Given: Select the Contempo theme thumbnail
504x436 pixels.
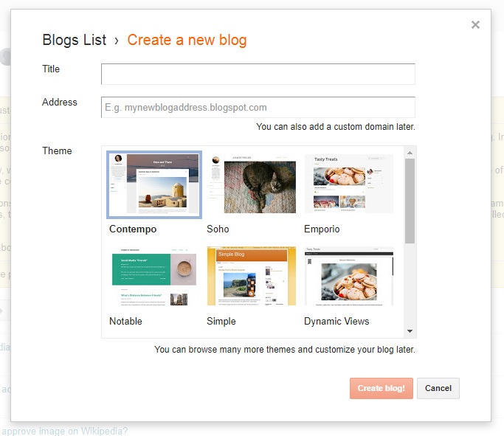Looking at the screenshot, I should [x=154, y=184].
